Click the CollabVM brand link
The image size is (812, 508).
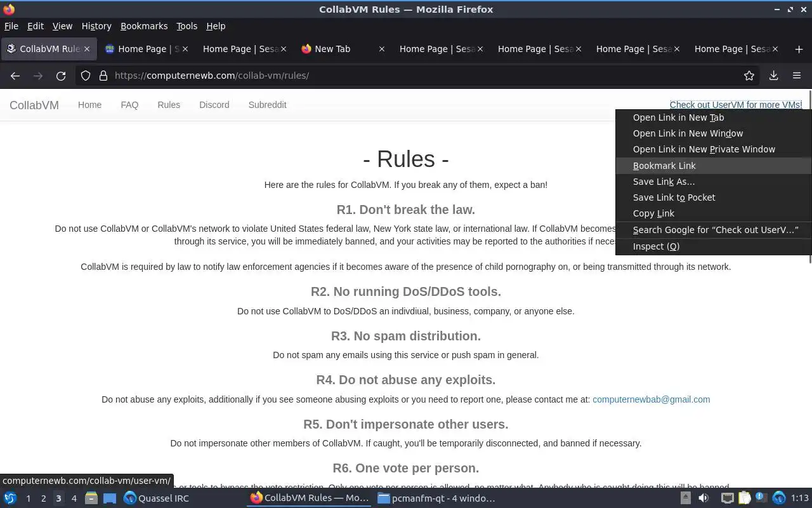[x=34, y=105]
